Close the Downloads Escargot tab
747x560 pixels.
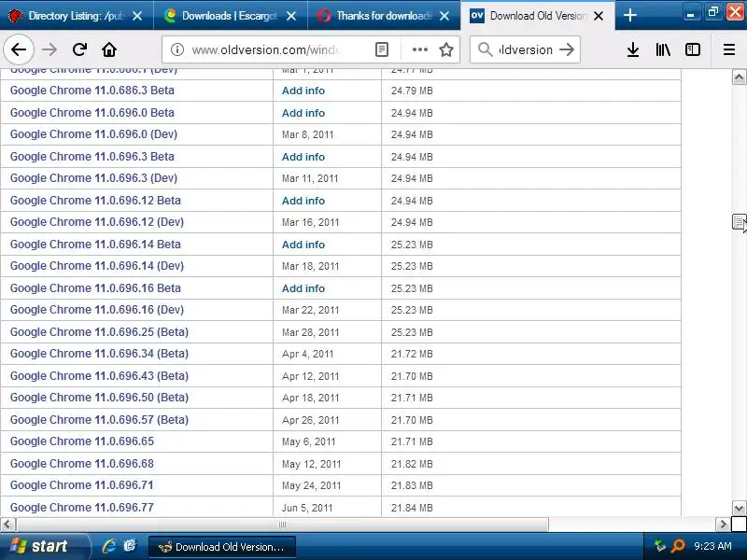(291, 16)
